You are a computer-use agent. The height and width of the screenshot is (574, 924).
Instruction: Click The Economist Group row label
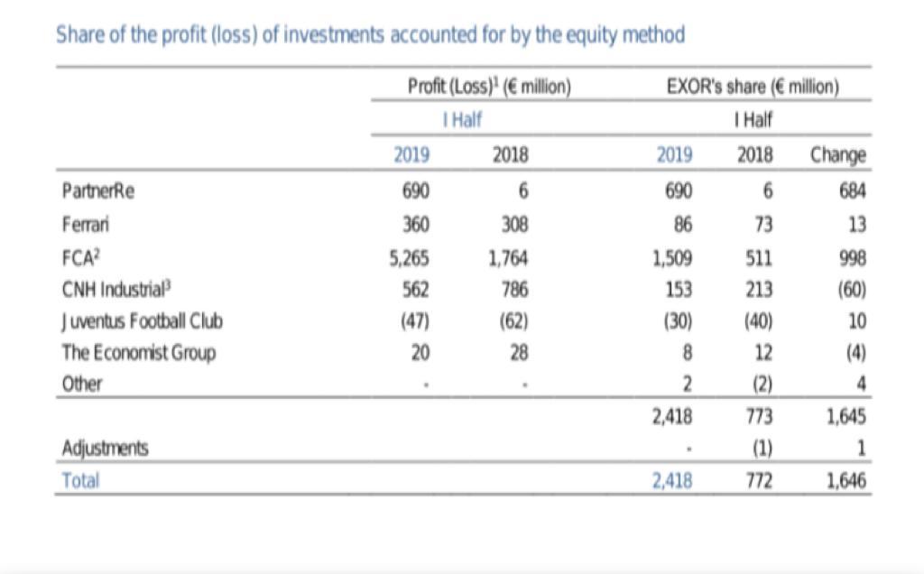[138, 352]
